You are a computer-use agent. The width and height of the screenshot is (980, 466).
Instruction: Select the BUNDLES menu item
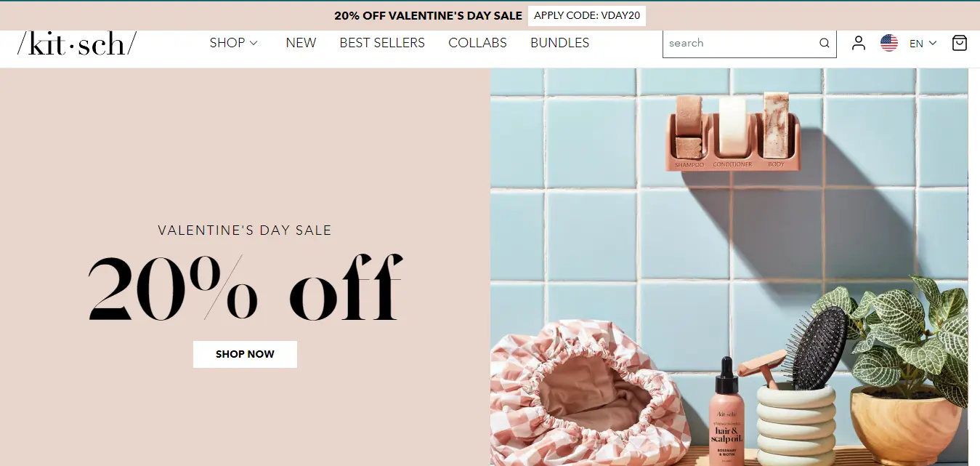559,43
